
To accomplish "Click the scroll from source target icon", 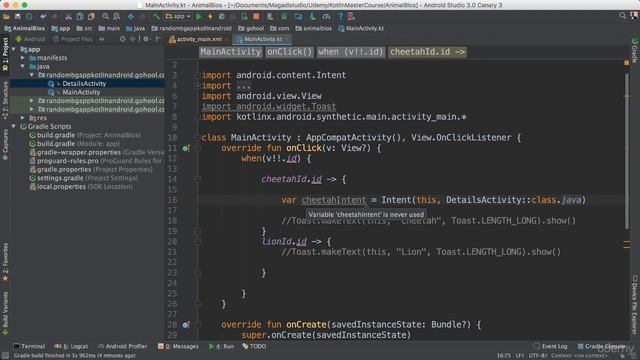I will coord(122,39).
